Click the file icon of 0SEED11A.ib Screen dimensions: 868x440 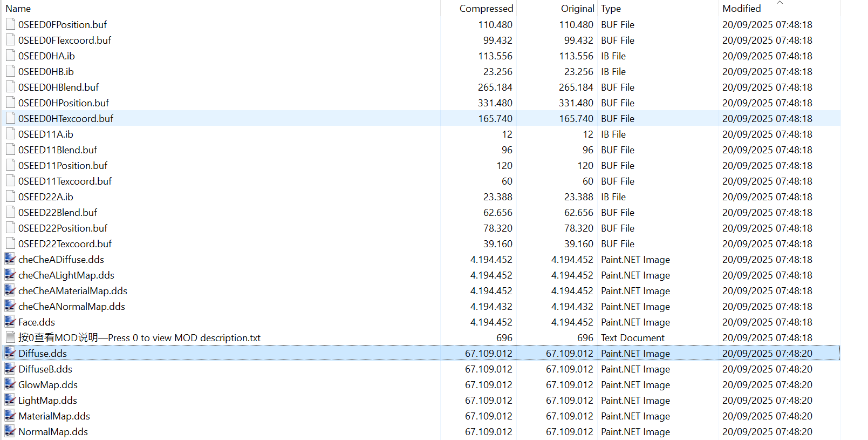tap(10, 134)
